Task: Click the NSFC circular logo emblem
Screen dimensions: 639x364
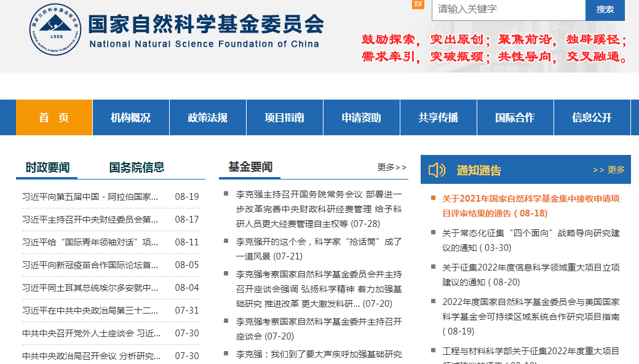Action: pos(56,28)
